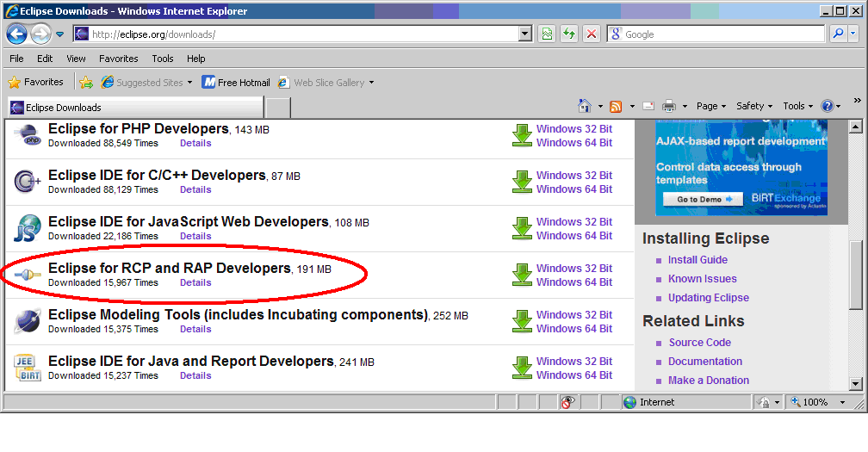
Task: Open the search provider dropdown arrow
Action: (853, 34)
